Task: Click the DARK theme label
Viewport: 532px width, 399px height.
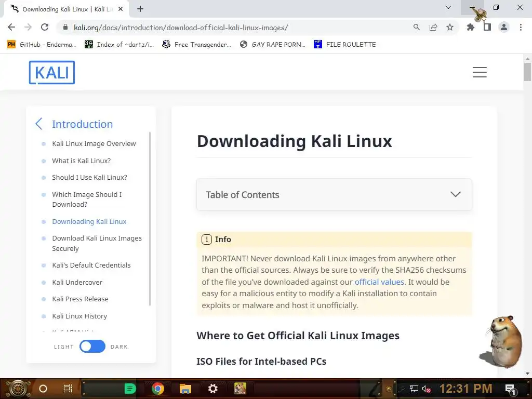Action: (x=119, y=347)
